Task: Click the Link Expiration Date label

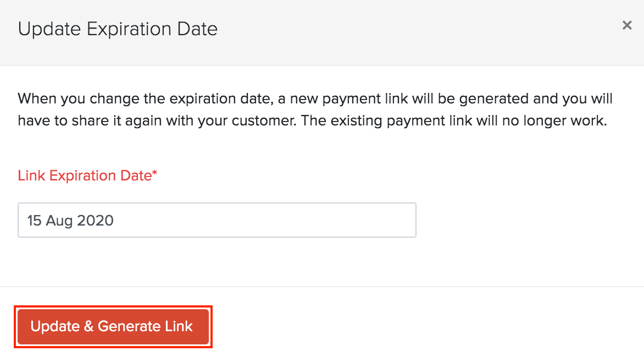Action: click(87, 175)
